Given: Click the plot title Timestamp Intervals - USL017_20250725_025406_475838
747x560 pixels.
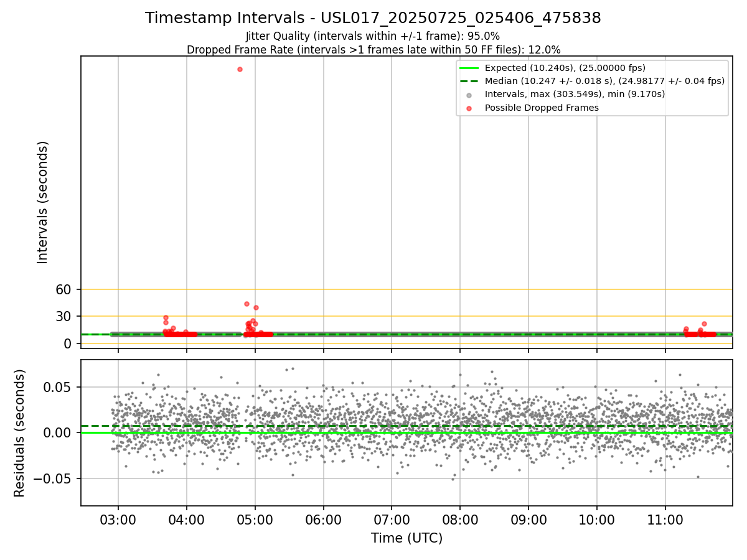Looking at the screenshot, I should click(x=373, y=18).
